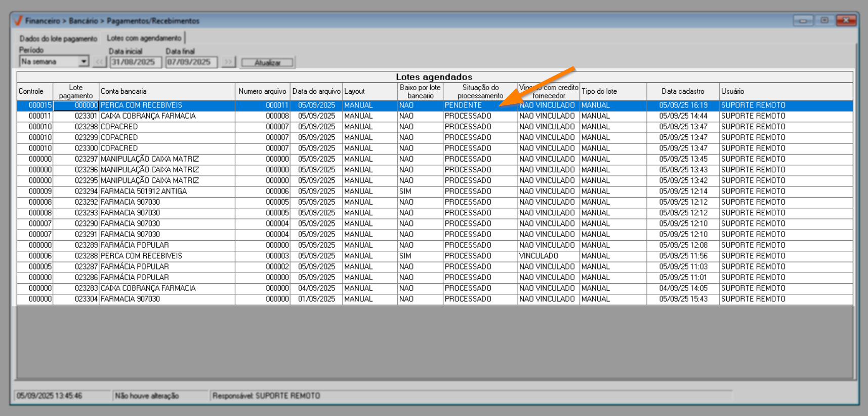This screenshot has width=868, height=416.
Task: Click the app logo icon in title bar
Action: 18,21
